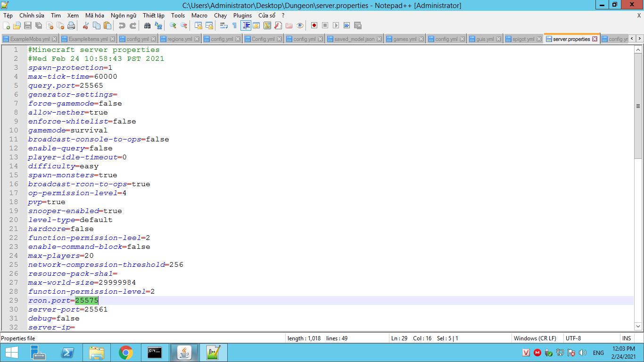Create a new file with the New icon
The width and height of the screenshot is (644, 362).
point(7,25)
